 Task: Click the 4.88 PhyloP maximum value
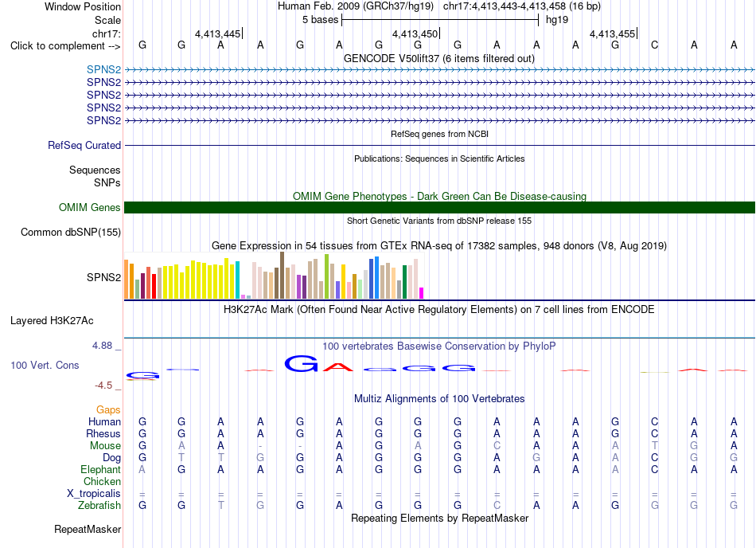click(x=102, y=346)
